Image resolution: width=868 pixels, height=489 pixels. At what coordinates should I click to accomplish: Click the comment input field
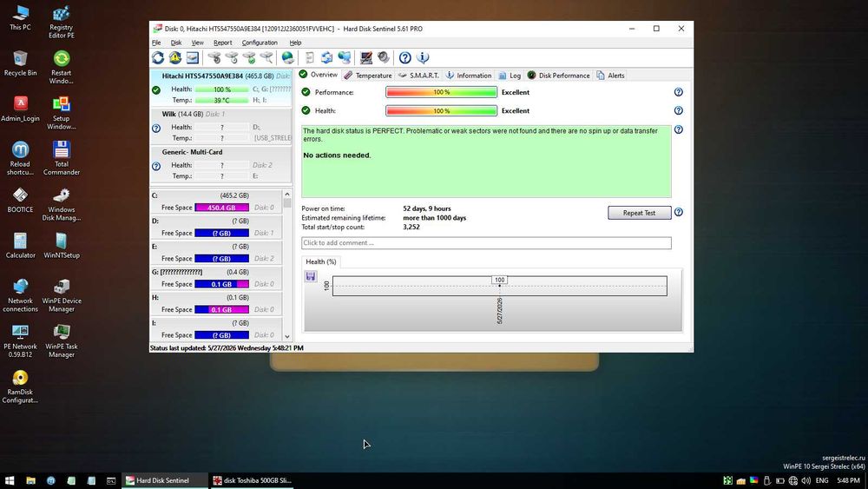click(486, 243)
